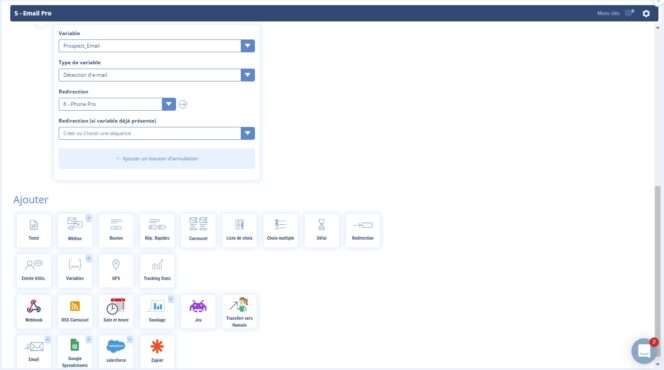The height and width of the screenshot is (370, 664).
Task: Add an RSS Carrousel block
Action: tap(75, 312)
